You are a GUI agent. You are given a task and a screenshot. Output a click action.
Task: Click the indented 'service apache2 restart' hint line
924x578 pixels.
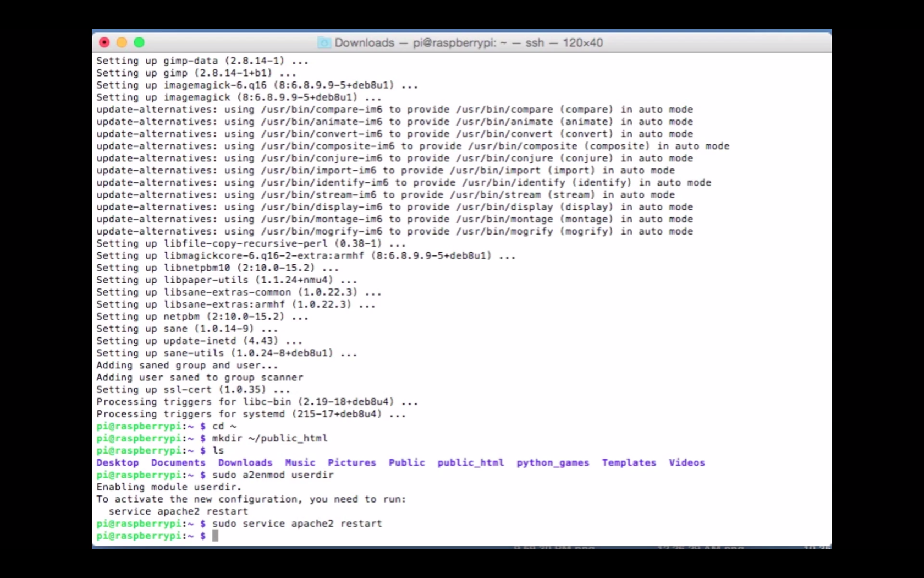tap(178, 511)
